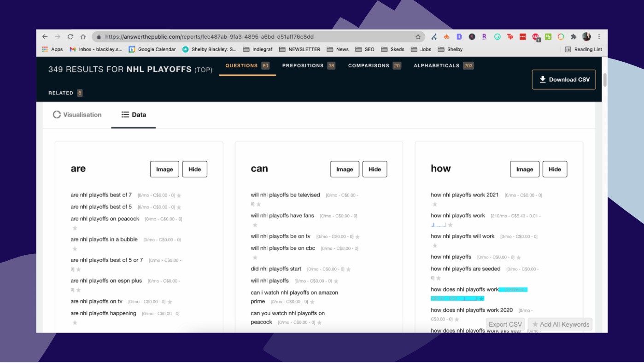Star 'will nhl playoffs be on tv' keyword

coord(357,237)
